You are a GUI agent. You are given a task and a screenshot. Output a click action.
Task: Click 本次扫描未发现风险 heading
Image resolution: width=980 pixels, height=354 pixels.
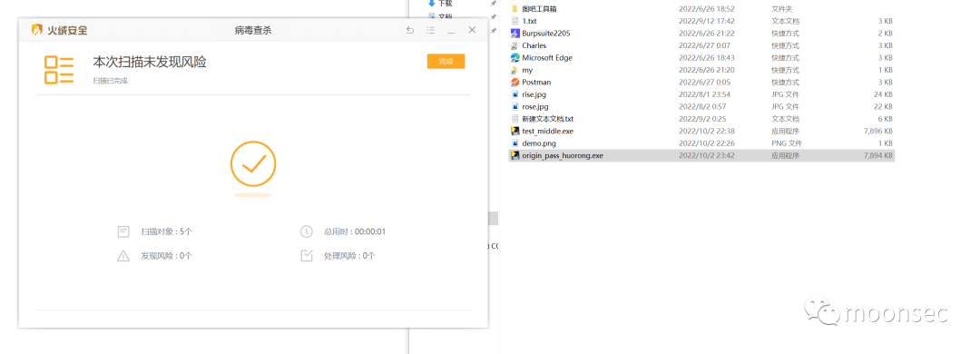pos(150,62)
